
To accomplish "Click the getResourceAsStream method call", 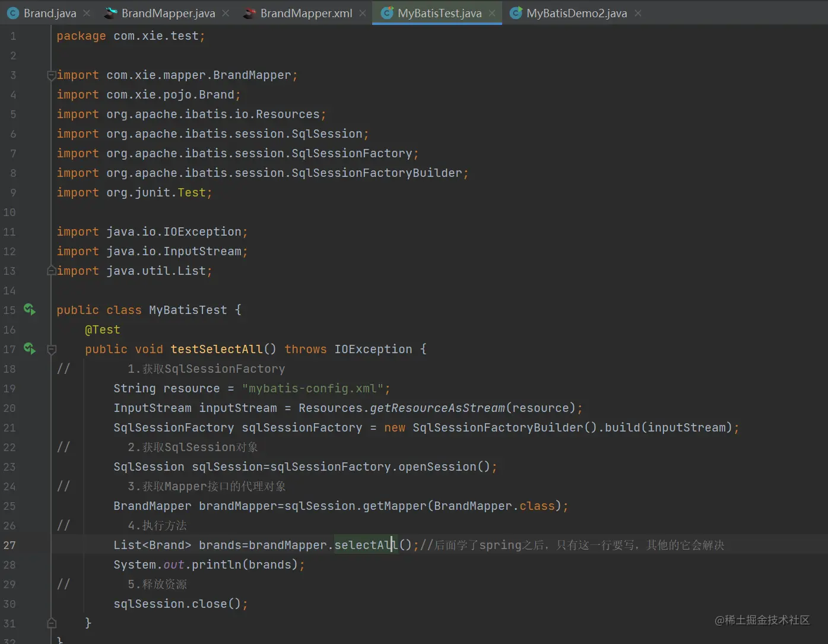I will 437,408.
